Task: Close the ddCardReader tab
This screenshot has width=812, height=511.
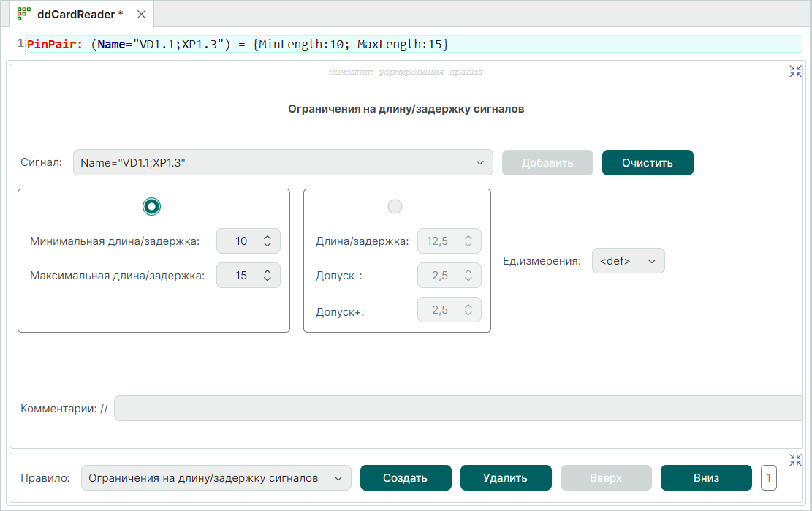Action: (x=141, y=15)
